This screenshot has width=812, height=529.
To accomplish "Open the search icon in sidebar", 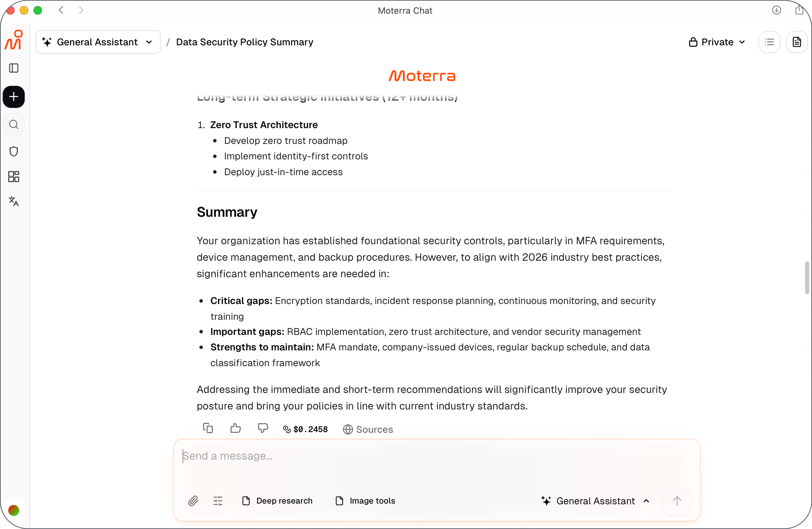I will [14, 124].
